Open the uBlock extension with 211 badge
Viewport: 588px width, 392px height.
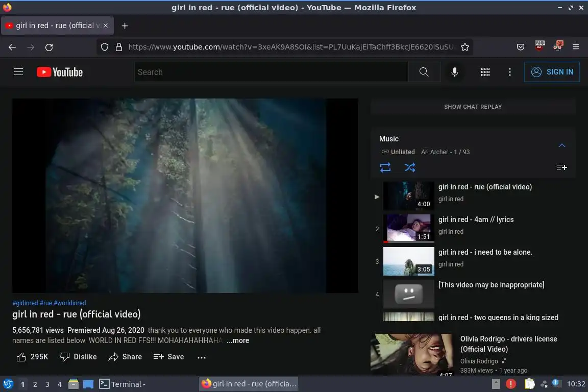click(540, 46)
